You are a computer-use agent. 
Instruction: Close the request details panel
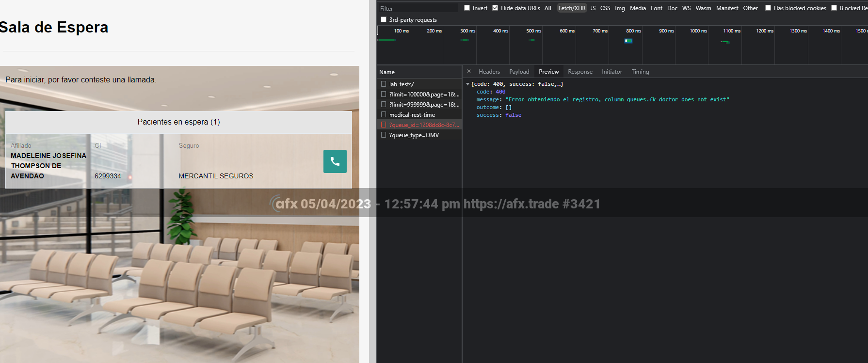click(x=469, y=71)
